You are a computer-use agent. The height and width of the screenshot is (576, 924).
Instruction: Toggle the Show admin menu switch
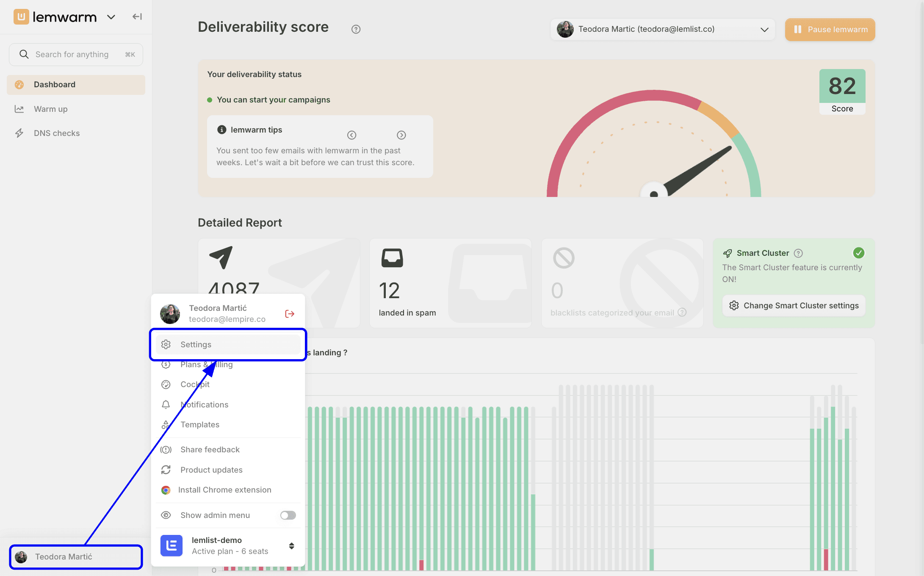[288, 515]
